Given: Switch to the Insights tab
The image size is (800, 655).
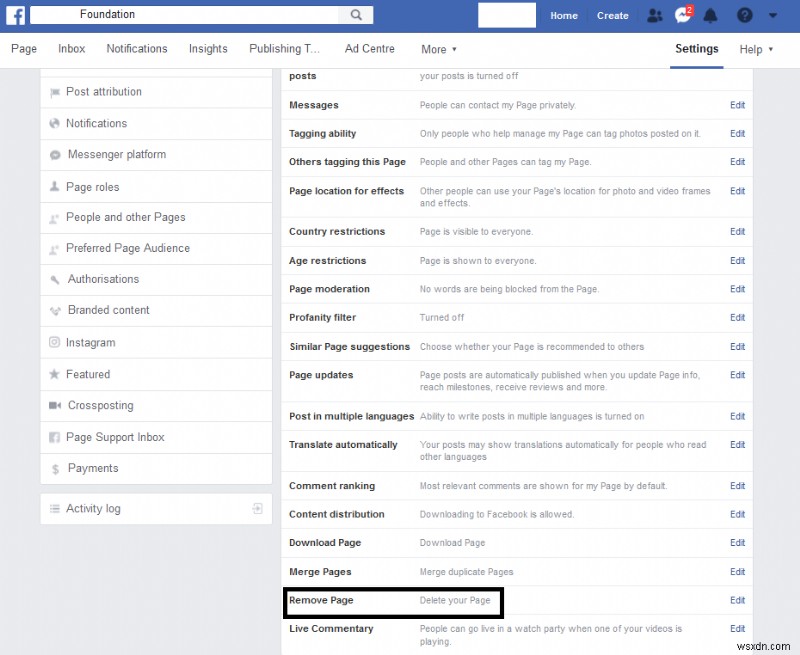Looking at the screenshot, I should 208,48.
